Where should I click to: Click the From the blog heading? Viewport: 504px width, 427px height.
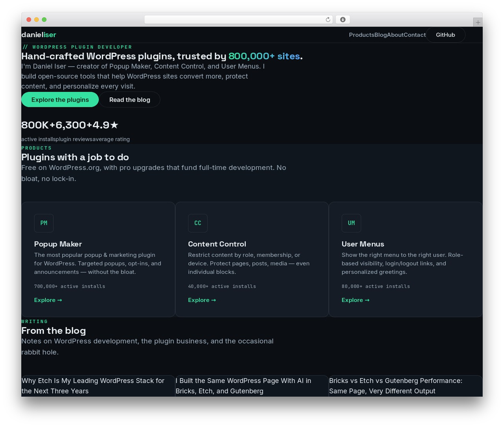click(x=54, y=331)
